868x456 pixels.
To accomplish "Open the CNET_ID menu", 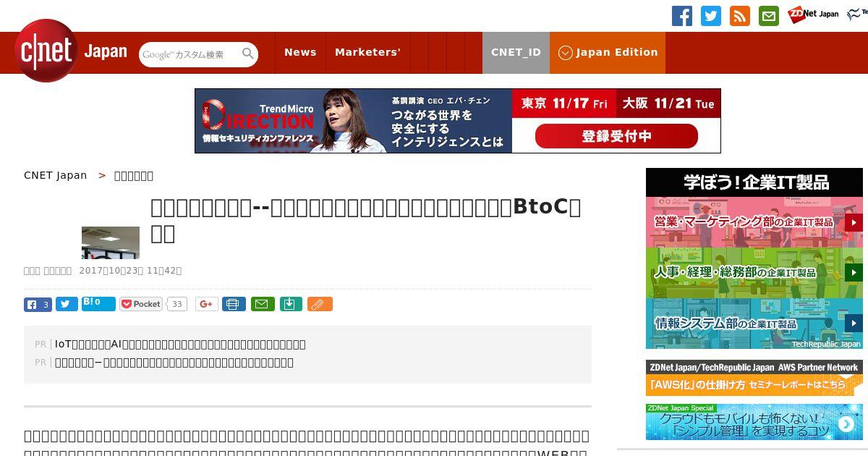I will tap(516, 52).
